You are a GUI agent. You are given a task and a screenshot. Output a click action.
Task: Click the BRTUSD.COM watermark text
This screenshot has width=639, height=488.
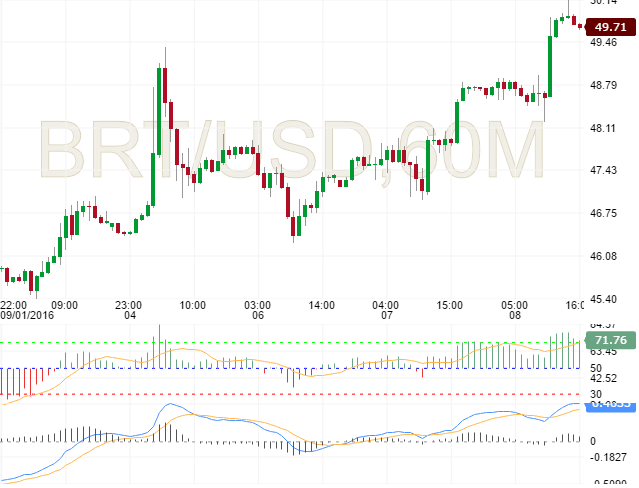coord(292,152)
